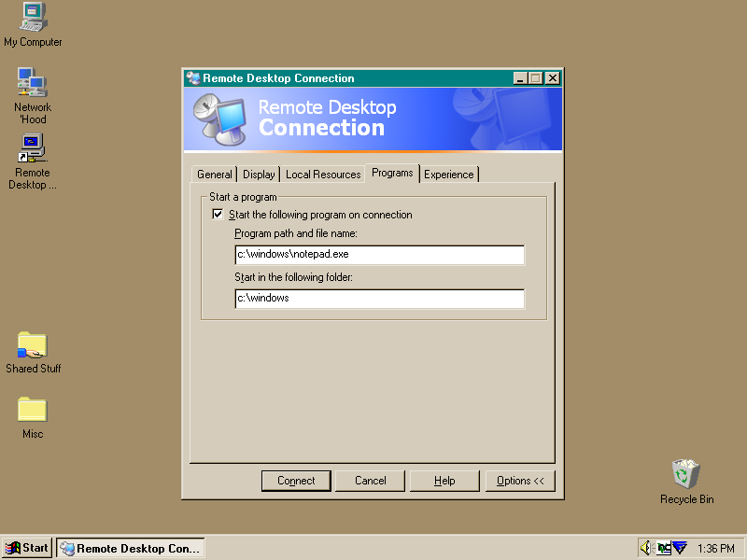Click the blue triangle icon in the system tray
This screenshot has height=560, width=747.
point(680,548)
